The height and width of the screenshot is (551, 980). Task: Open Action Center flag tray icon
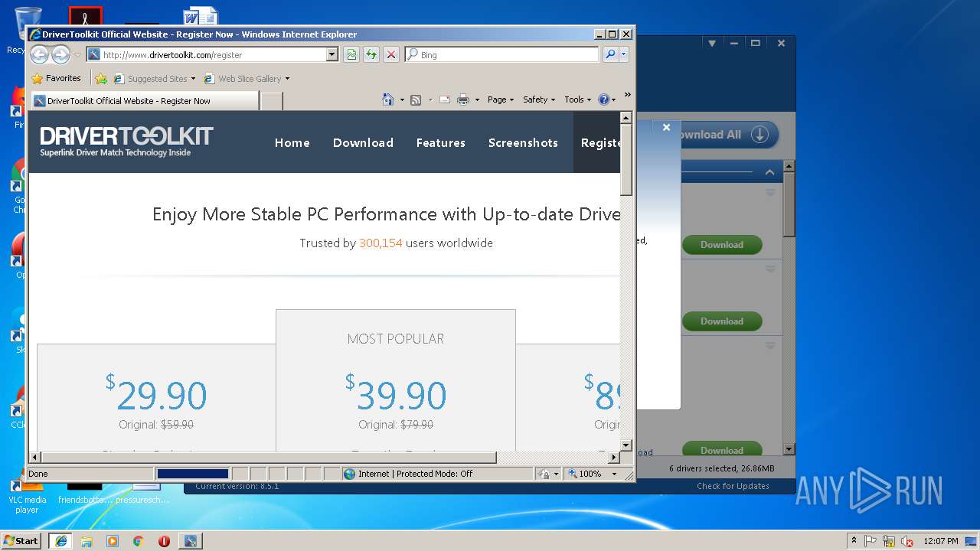click(871, 541)
